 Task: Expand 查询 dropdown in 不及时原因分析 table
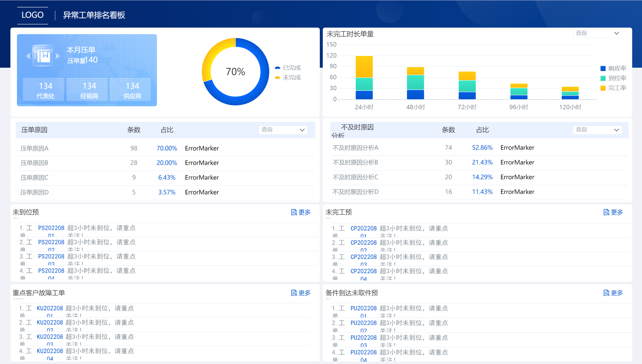pyautogui.click(x=597, y=130)
